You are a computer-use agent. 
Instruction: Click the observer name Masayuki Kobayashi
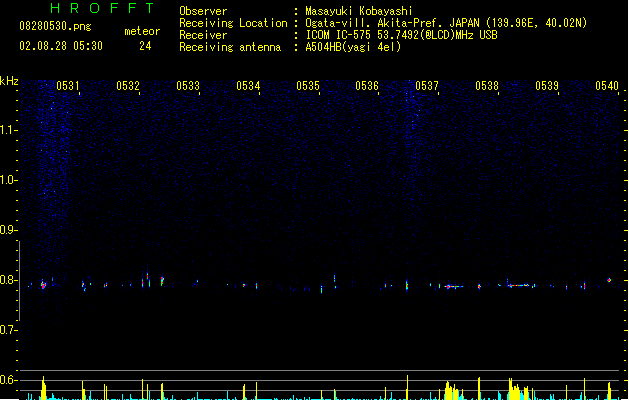359,11
